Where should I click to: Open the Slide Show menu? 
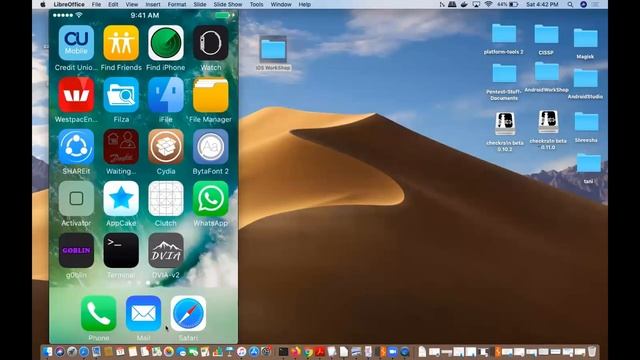[x=228, y=4]
